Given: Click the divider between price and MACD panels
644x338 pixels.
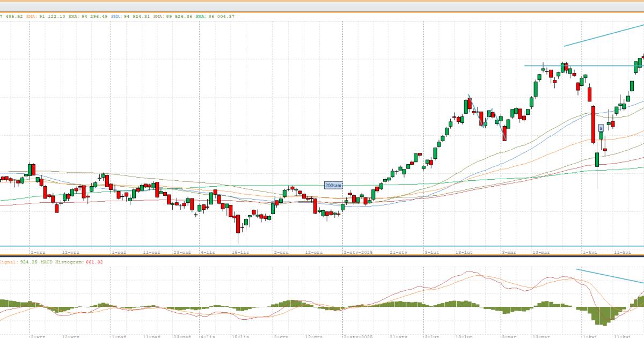Looking at the screenshot, I should (322, 256).
